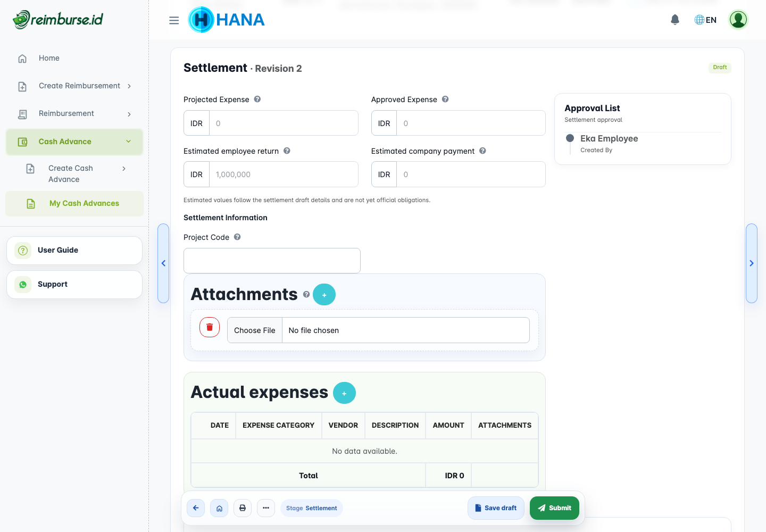Add a new attachment row
The width and height of the screenshot is (766, 532).
click(324, 295)
